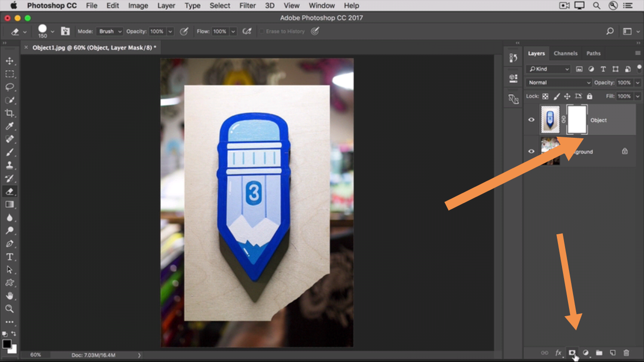Click the foreground color swatch
The width and height of the screenshot is (644, 362).
click(7, 344)
